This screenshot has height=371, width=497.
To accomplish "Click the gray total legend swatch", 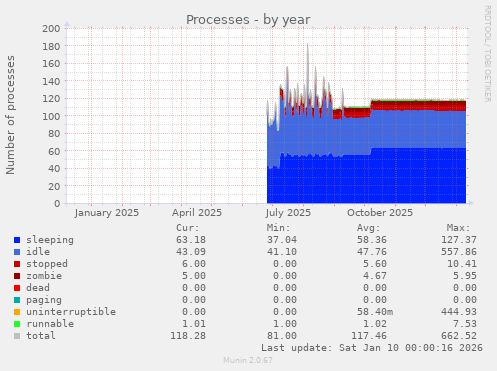I will [x=17, y=336].
